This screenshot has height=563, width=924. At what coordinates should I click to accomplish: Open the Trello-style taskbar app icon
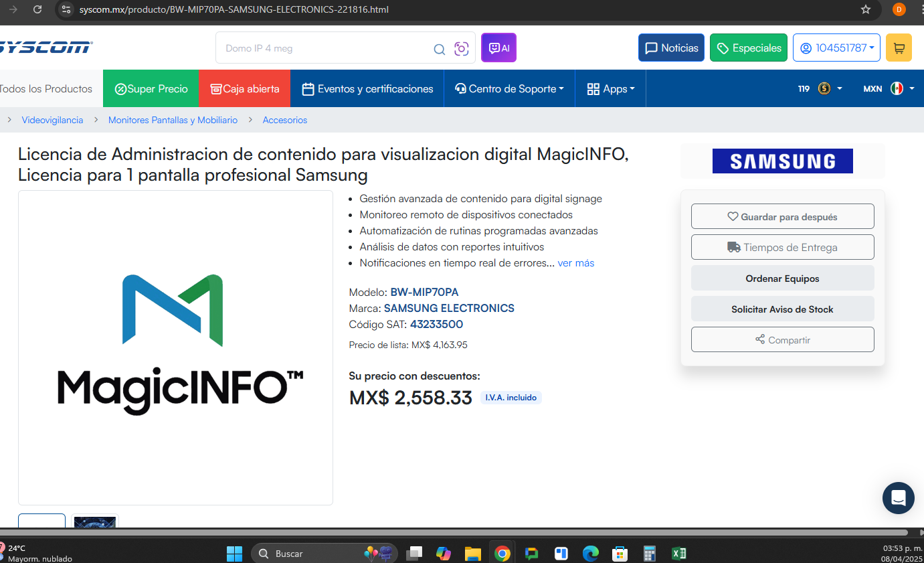pos(561,554)
